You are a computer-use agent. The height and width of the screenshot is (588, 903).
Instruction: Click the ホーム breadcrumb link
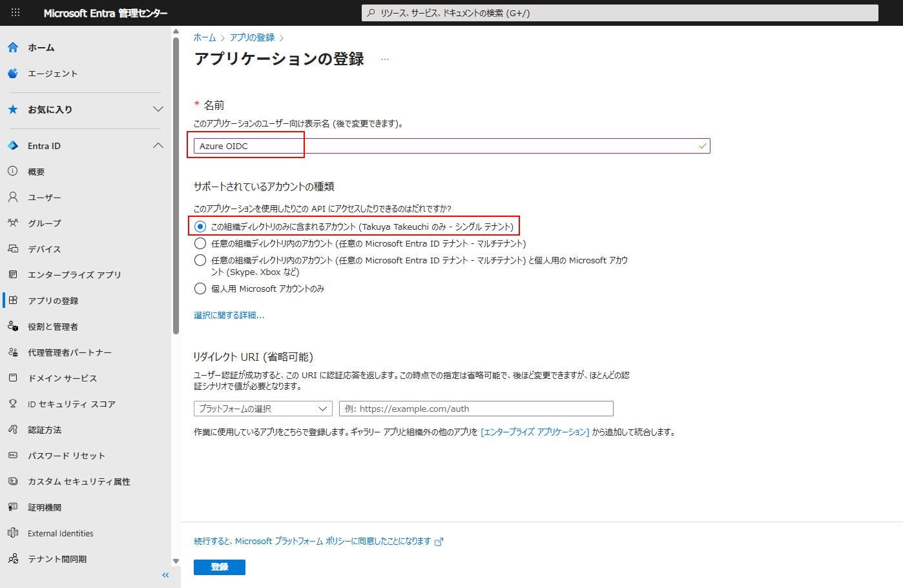click(x=205, y=37)
